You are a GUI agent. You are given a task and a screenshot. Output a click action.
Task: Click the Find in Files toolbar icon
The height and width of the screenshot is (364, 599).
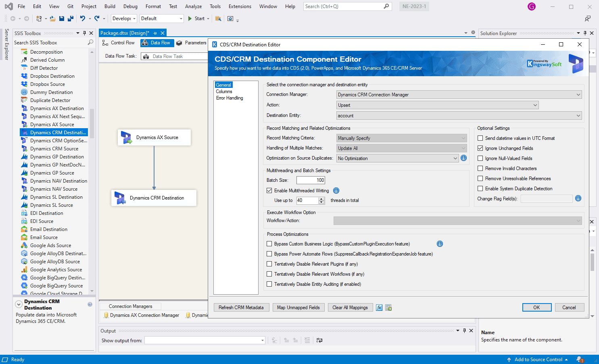click(218, 19)
